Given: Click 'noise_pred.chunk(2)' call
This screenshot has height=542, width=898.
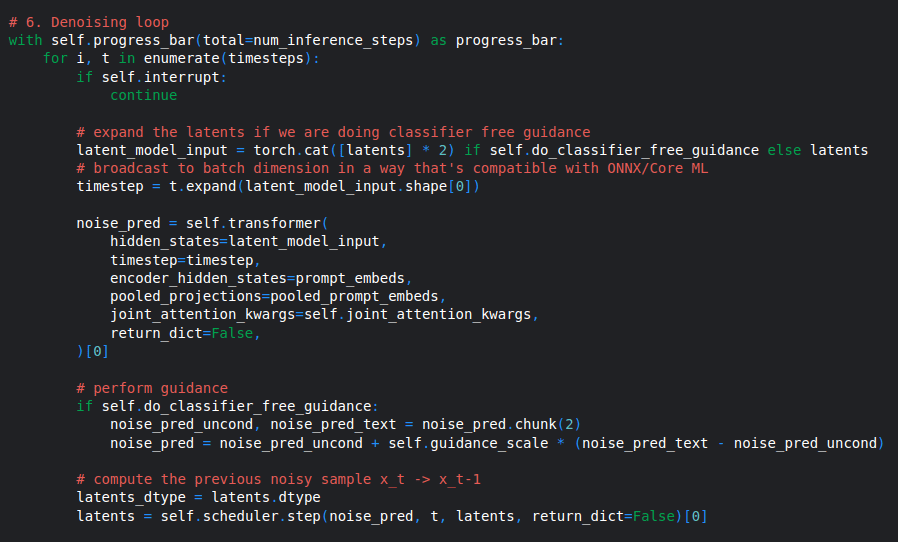Looking at the screenshot, I should point(502,425).
